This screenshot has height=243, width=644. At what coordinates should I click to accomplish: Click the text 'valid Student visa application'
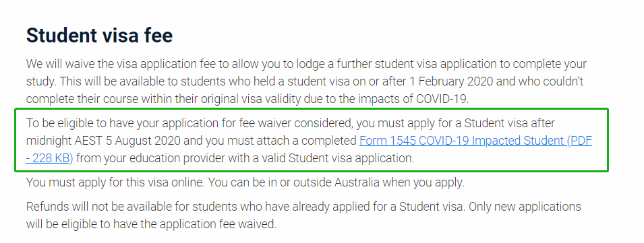pos(338,159)
